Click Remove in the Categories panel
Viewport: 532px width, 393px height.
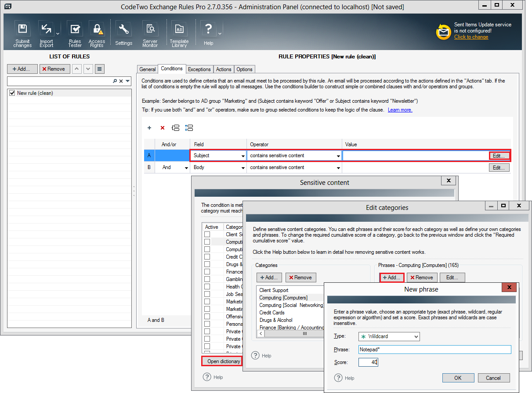click(x=300, y=278)
